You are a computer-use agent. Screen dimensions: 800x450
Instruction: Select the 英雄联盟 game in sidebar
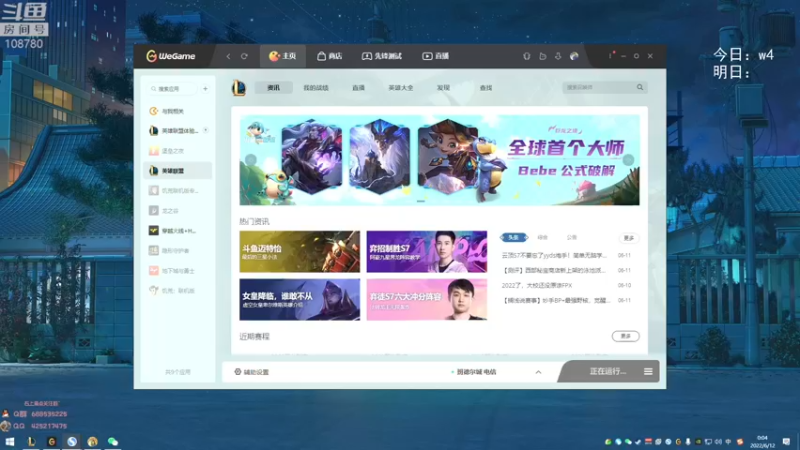(x=178, y=170)
